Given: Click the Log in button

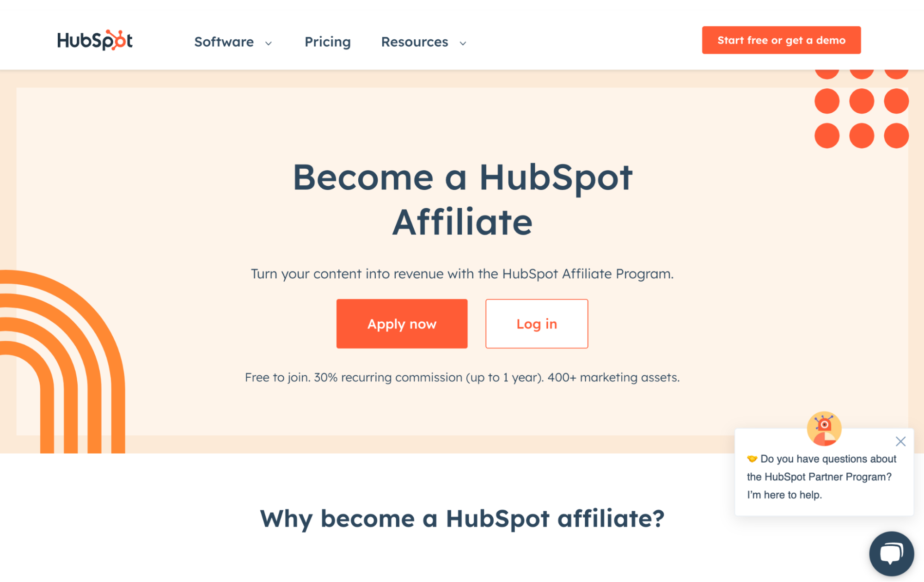Looking at the screenshot, I should tap(537, 323).
